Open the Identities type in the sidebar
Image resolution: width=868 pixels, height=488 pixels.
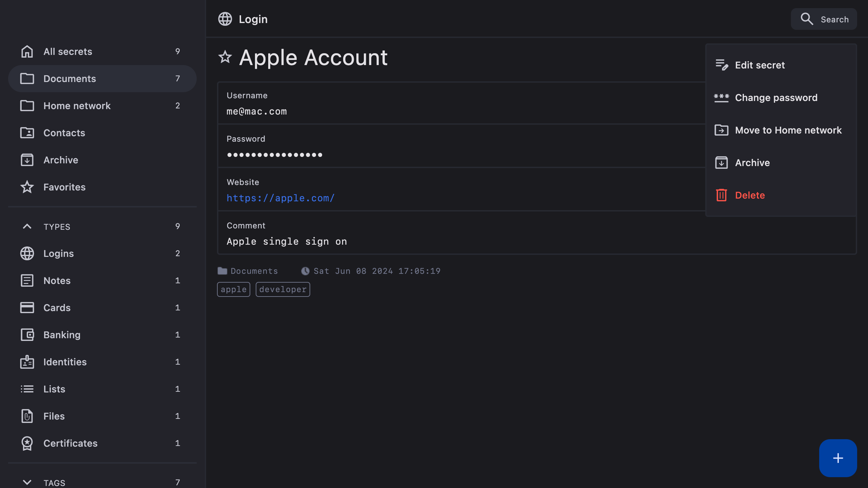[65, 362]
